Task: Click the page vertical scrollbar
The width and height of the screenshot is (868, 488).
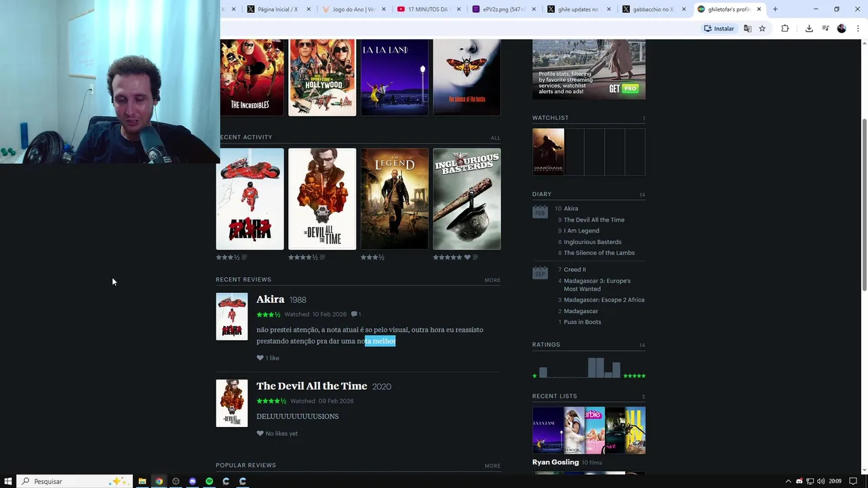Action: [864, 205]
